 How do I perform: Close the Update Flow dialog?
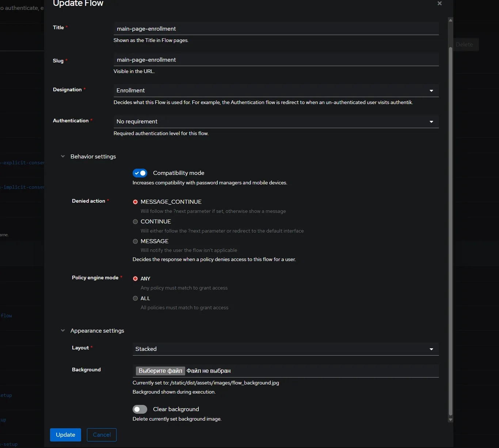point(439,3)
